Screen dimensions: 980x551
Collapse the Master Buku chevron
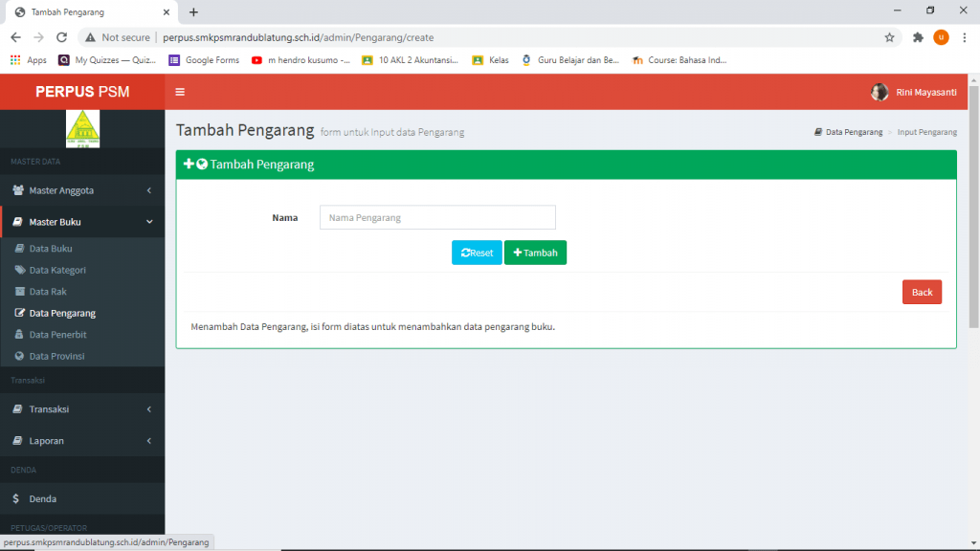(x=149, y=222)
